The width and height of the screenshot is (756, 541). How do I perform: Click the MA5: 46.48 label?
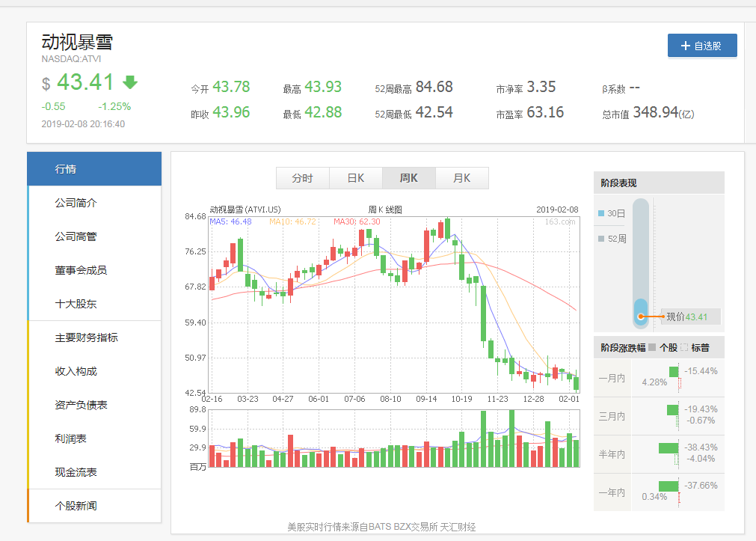(x=230, y=221)
